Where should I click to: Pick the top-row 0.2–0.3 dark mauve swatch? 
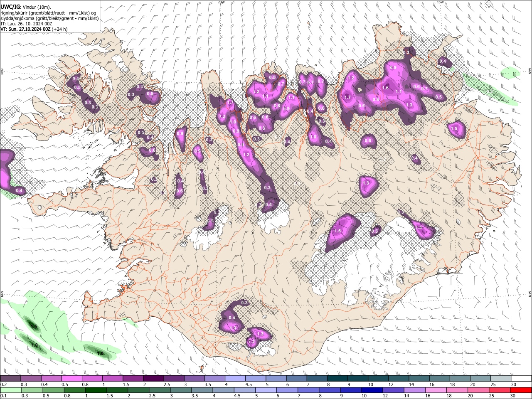point(10,379)
